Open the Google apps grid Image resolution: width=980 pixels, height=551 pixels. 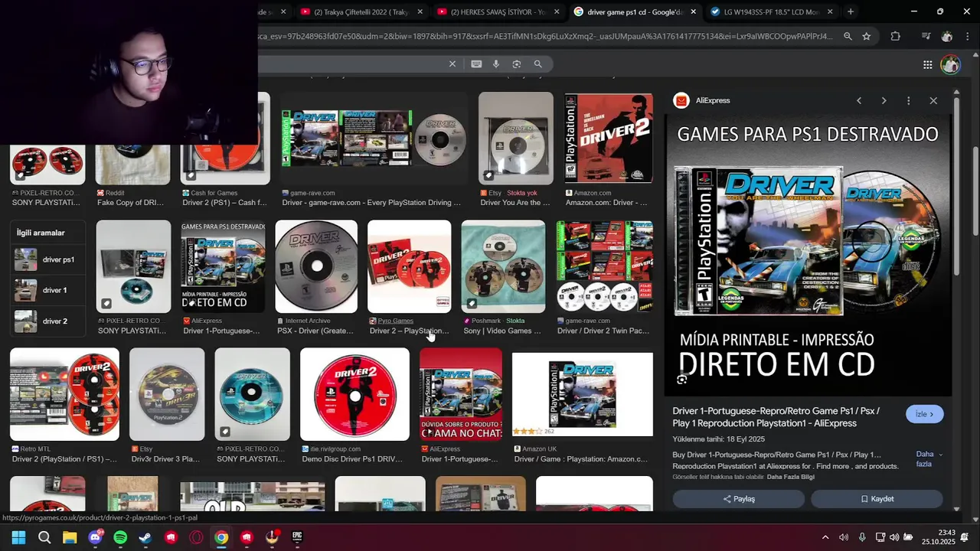pos(927,65)
